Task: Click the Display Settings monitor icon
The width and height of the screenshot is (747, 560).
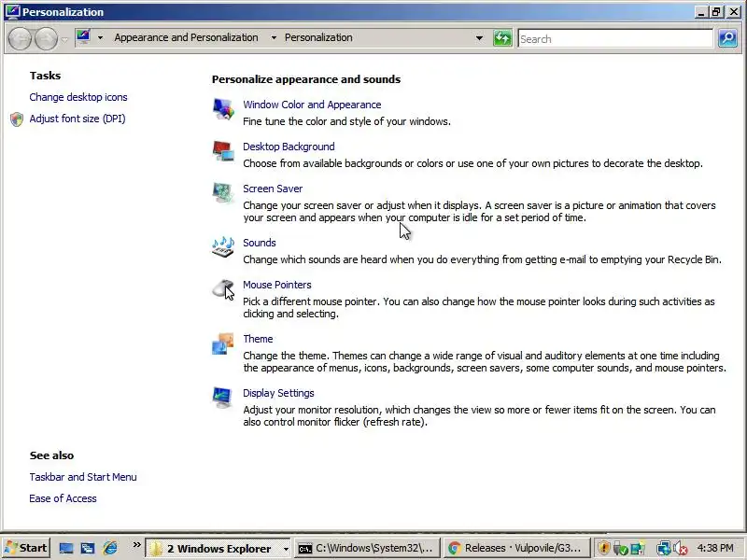Action: click(x=223, y=398)
